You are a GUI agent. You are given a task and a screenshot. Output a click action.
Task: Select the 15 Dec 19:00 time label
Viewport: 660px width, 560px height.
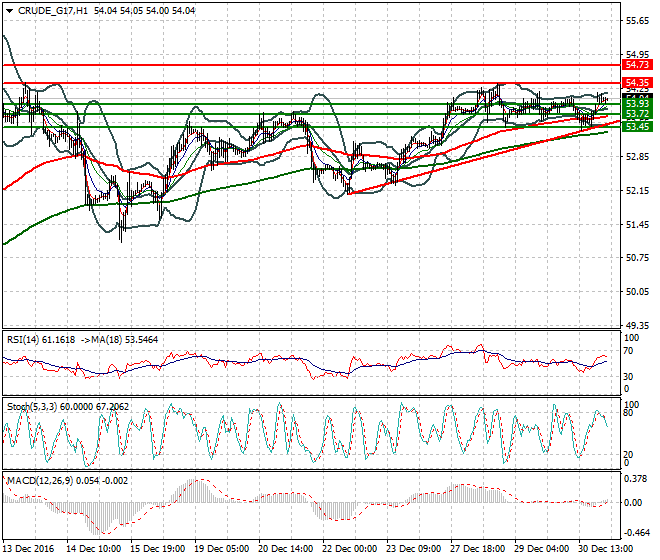(x=157, y=549)
